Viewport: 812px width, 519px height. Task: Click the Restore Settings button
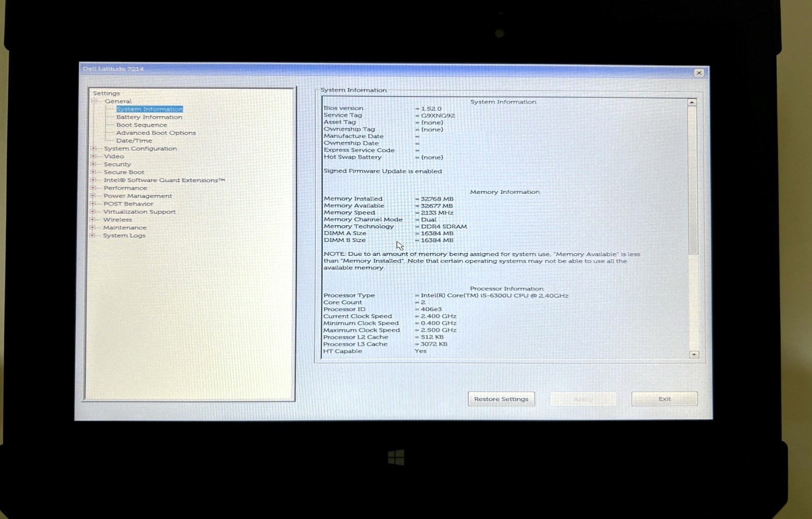pyautogui.click(x=501, y=399)
